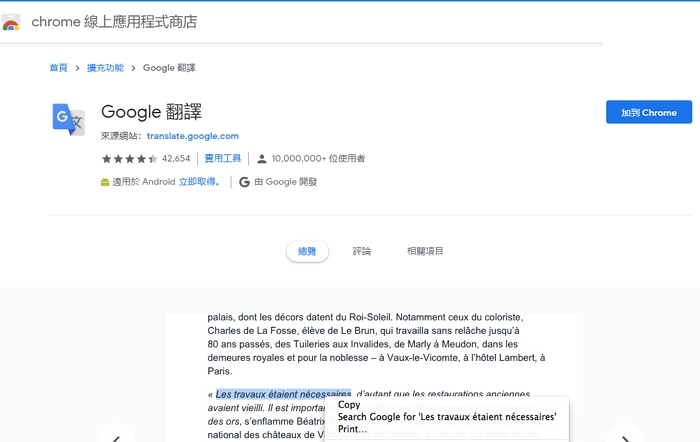Click the 立即取得 Android link
The width and height of the screenshot is (700, 442).
pos(199,182)
